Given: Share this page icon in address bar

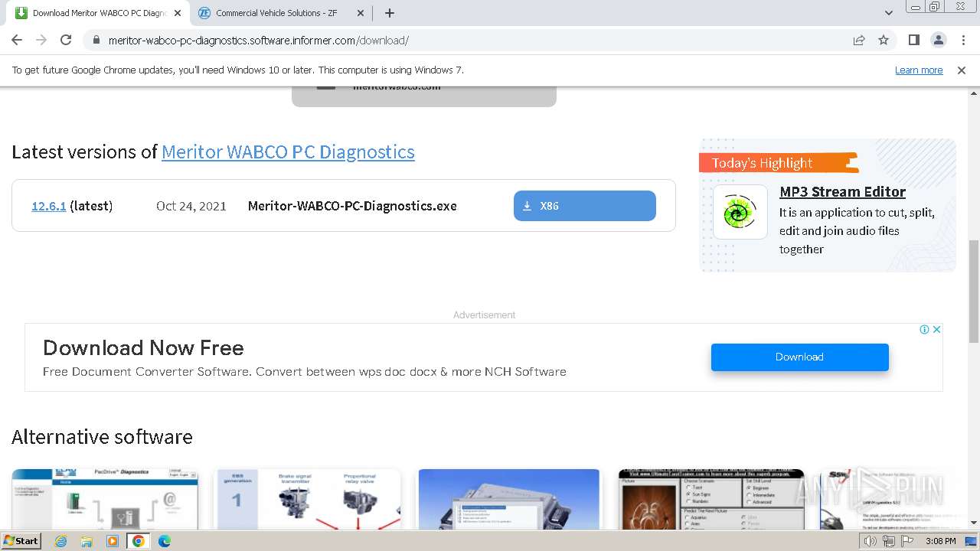Looking at the screenshot, I should point(859,41).
